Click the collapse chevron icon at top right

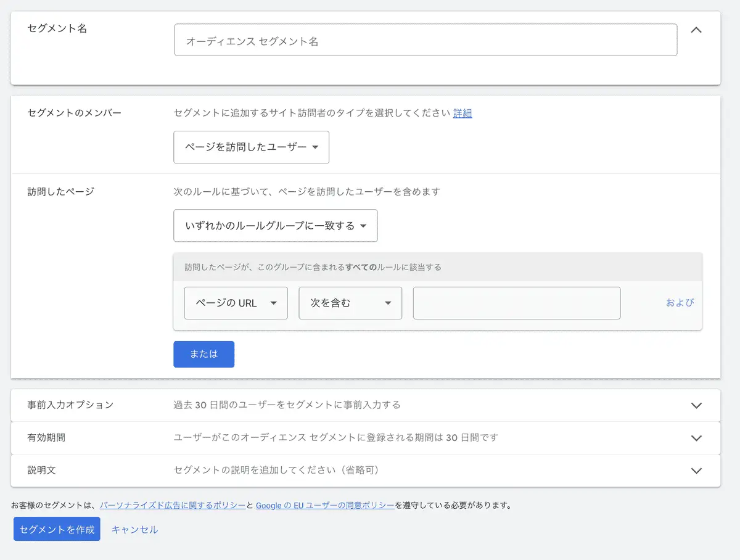(696, 29)
